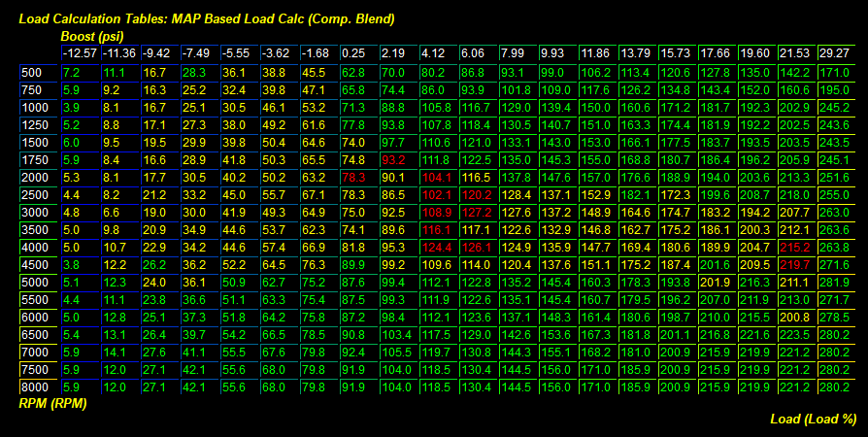
Task: Click the Load (Load %) label
Action: pos(814,419)
